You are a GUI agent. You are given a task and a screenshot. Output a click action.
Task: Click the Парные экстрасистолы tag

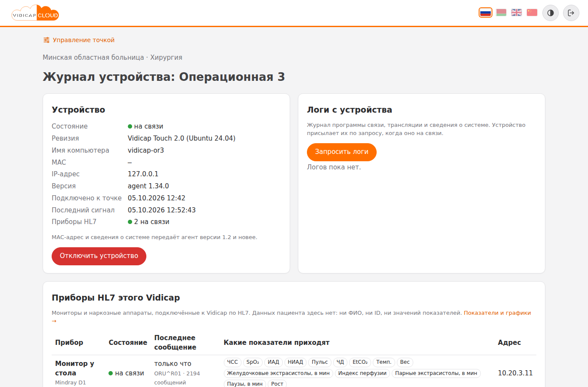tap(436, 374)
